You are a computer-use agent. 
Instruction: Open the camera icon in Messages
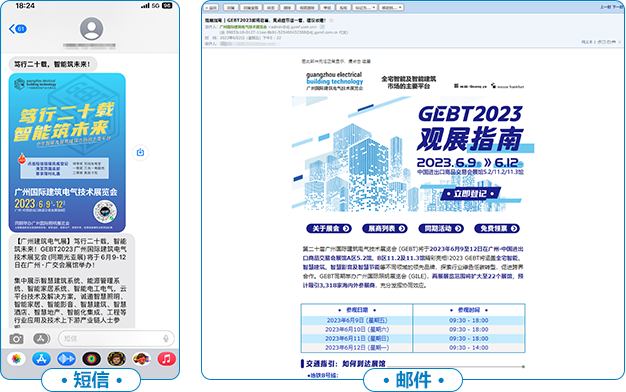[16, 339]
